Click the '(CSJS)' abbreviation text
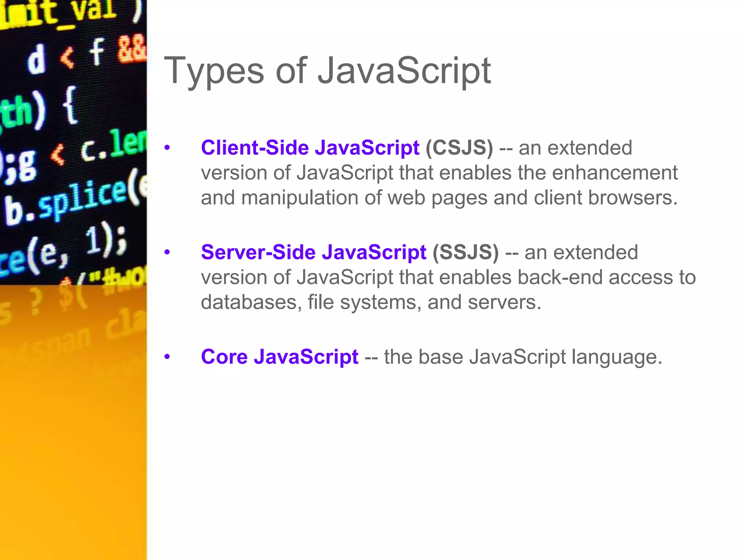 (x=459, y=148)
